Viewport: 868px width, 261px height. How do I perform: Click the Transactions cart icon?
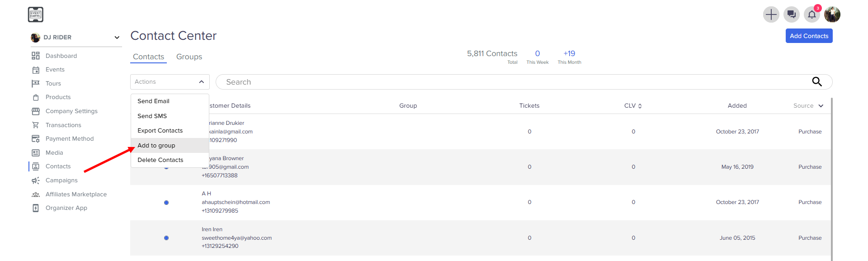click(36, 125)
